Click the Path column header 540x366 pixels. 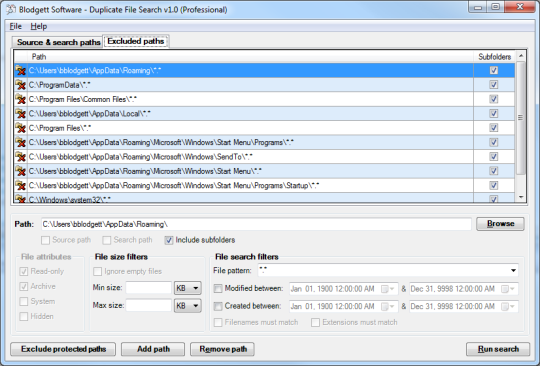[x=250, y=56]
